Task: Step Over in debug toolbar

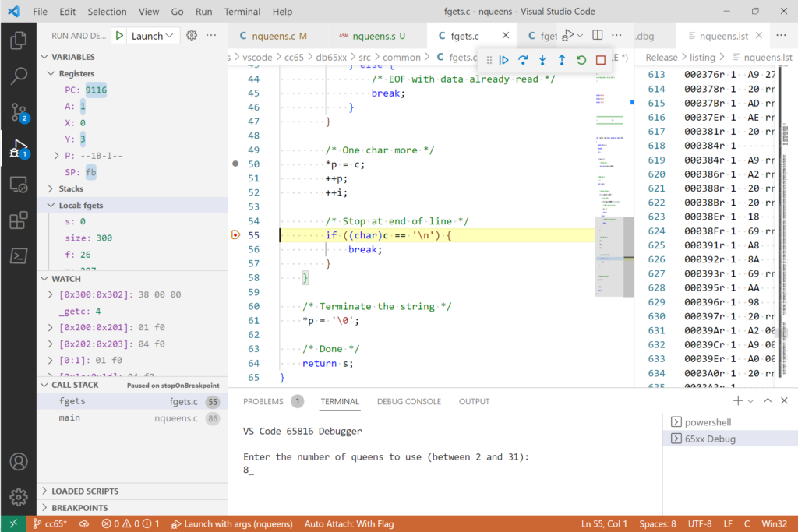Action: [523, 60]
